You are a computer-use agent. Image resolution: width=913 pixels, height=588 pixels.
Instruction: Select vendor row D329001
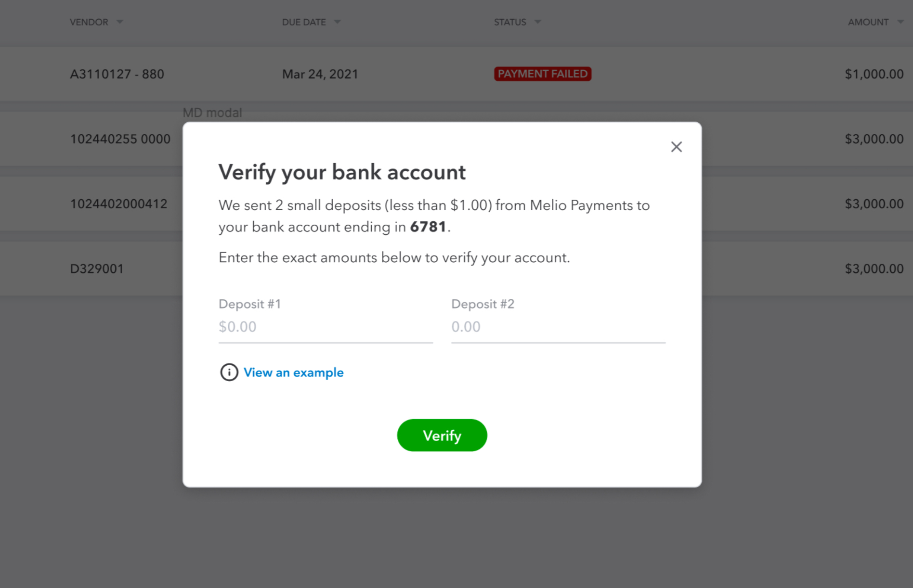pos(97,268)
